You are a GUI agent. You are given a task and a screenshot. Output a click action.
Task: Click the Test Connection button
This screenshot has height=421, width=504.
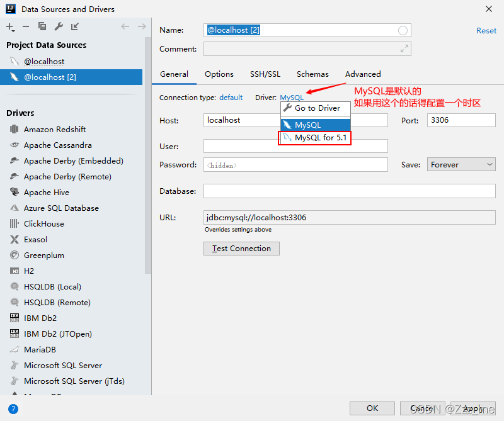pyautogui.click(x=241, y=249)
